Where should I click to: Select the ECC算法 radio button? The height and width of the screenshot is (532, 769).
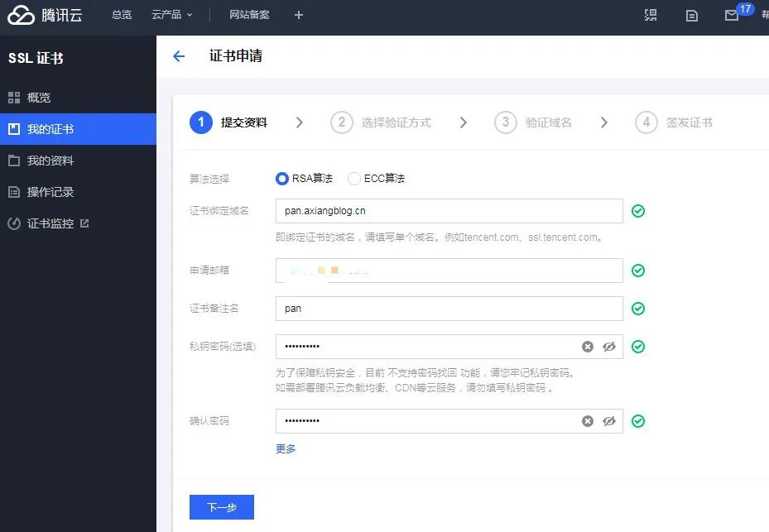pyautogui.click(x=354, y=178)
